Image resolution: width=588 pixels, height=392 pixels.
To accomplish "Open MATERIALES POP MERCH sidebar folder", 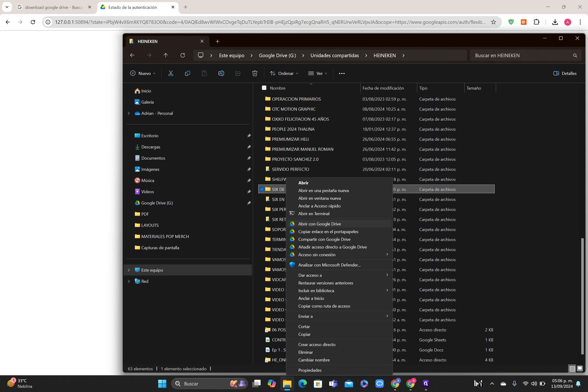I will (165, 236).
